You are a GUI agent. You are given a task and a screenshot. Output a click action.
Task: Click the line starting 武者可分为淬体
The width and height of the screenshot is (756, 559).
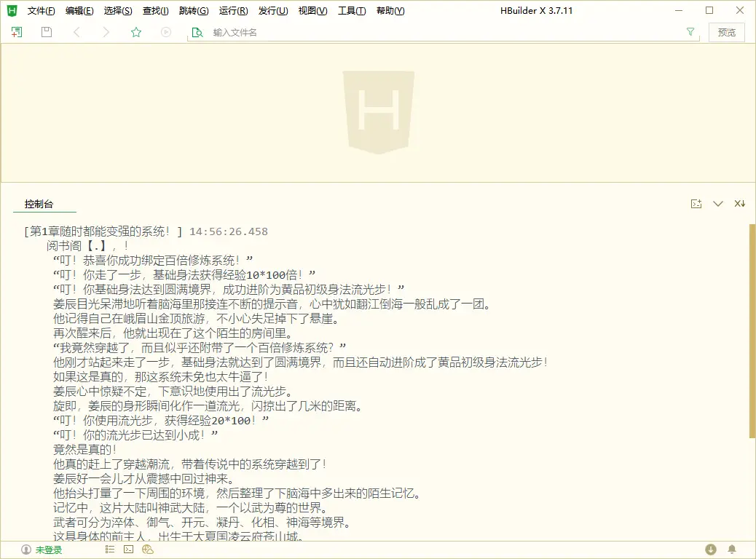point(202,523)
